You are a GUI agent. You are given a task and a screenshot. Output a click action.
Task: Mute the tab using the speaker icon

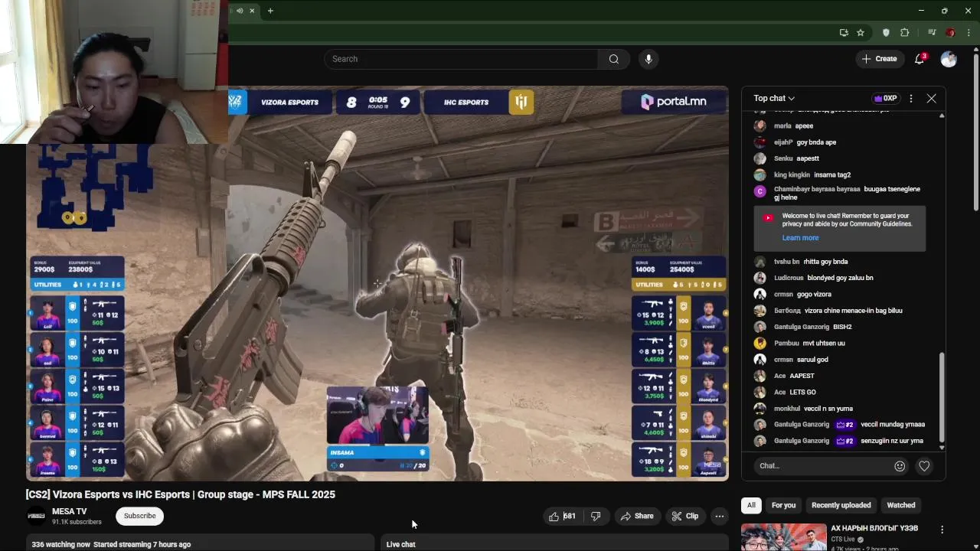pos(240,11)
